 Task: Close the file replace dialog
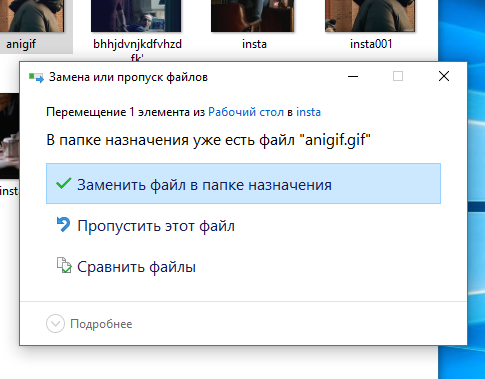pos(444,77)
